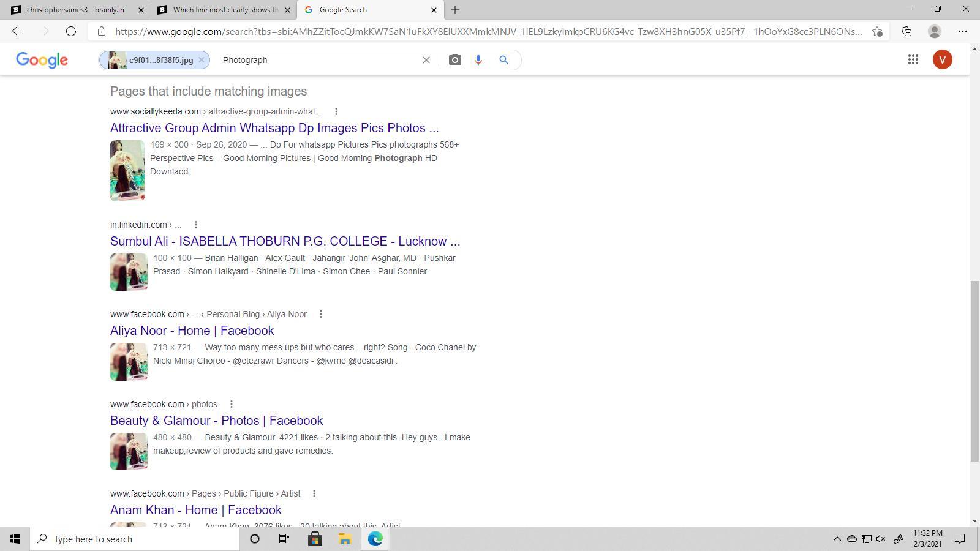Open the Windows Start menu
This screenshot has height=551, width=980.
point(15,539)
